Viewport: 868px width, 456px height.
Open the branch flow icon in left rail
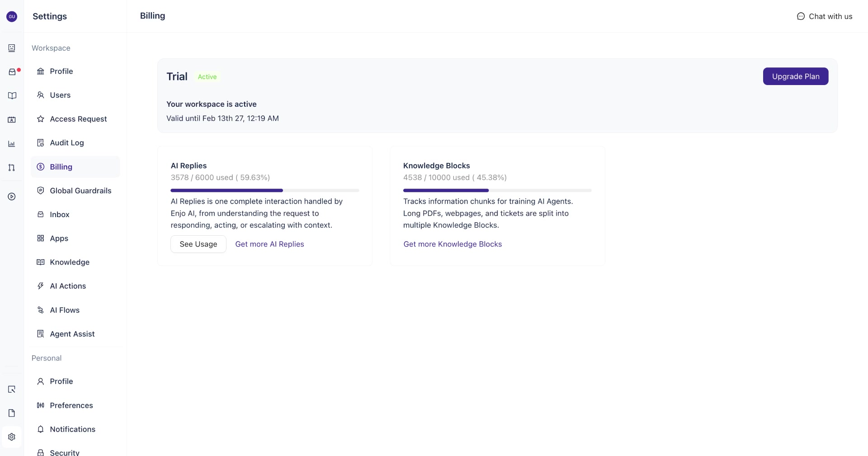click(x=12, y=167)
